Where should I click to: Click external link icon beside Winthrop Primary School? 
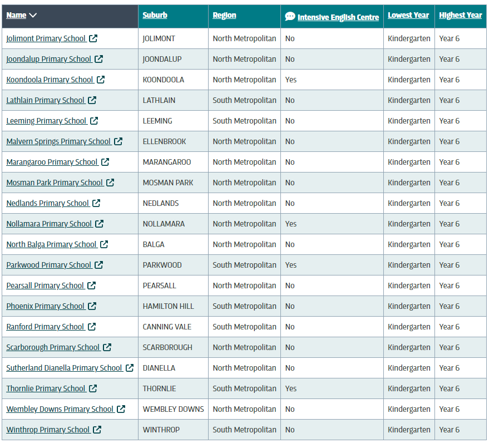(97, 430)
